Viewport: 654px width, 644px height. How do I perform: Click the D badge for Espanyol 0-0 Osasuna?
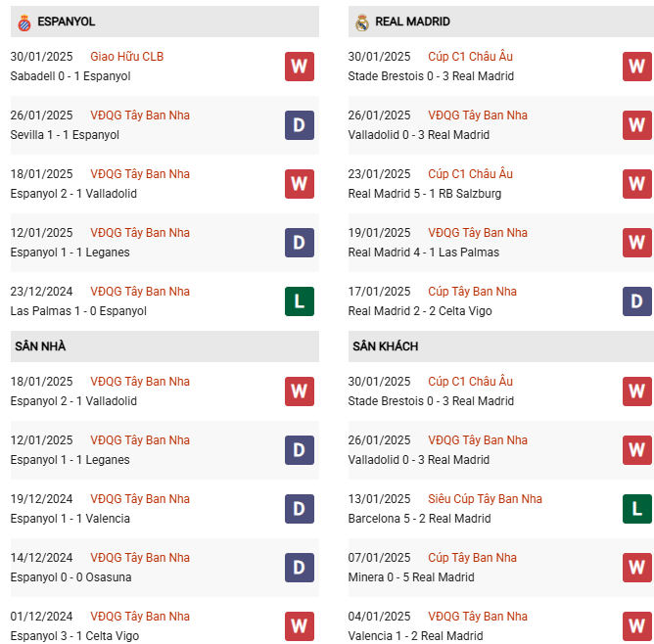click(x=299, y=568)
